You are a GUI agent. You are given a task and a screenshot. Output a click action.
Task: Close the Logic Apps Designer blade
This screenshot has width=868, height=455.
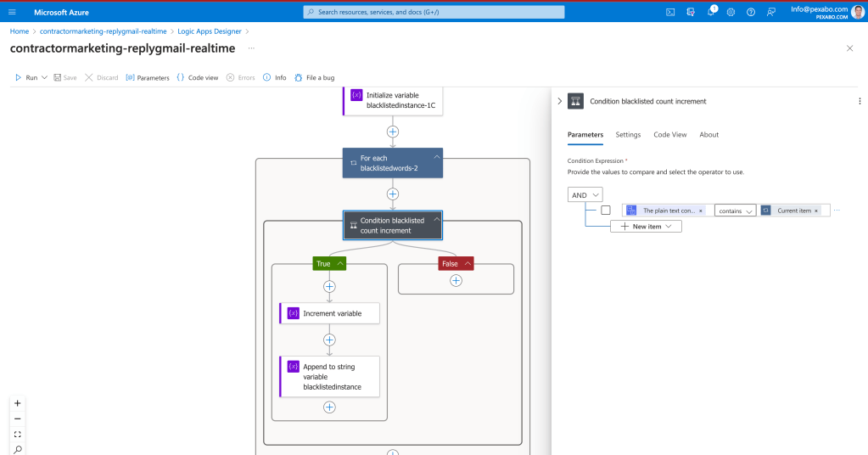[x=849, y=48]
